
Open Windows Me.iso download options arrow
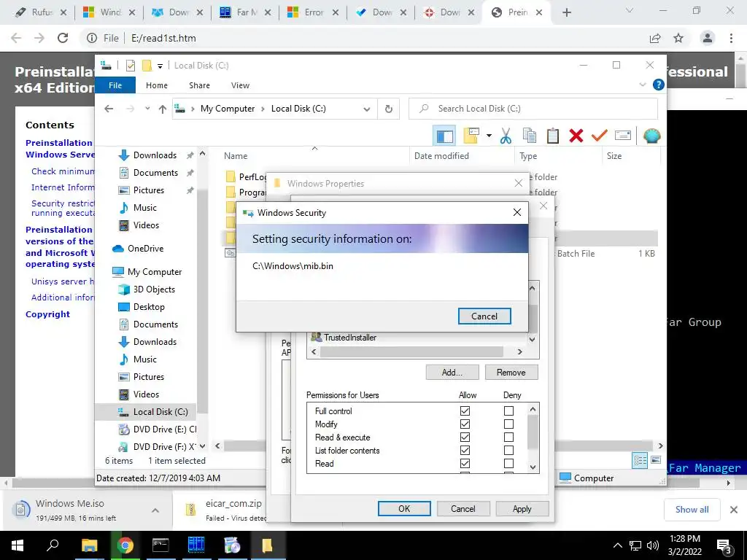click(x=155, y=510)
